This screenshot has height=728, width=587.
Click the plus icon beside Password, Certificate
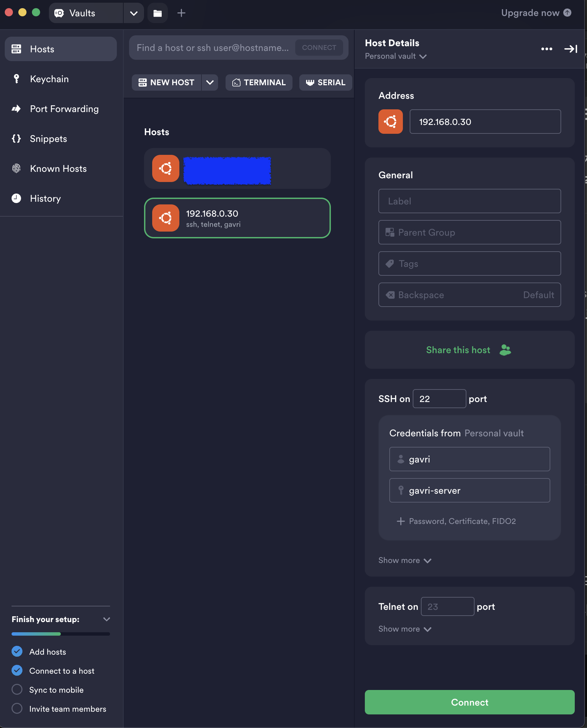(x=401, y=521)
